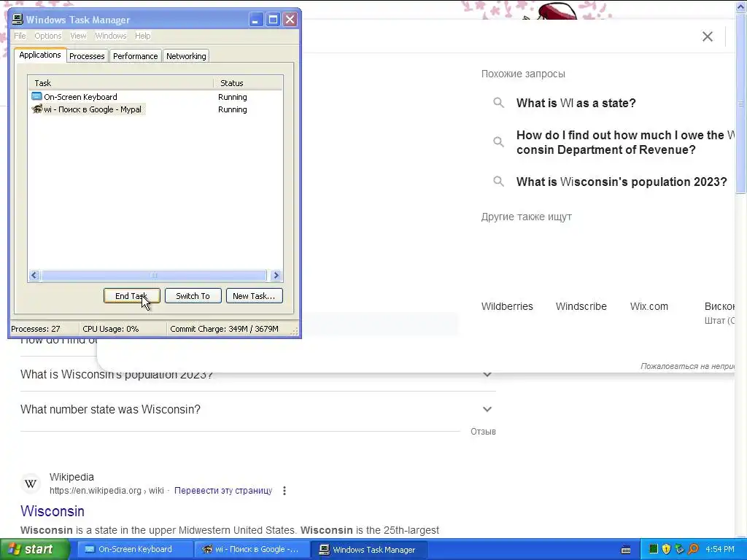This screenshot has height=560, width=747.
Task: Click the 'Отзыв' feedback link
Action: [483, 432]
